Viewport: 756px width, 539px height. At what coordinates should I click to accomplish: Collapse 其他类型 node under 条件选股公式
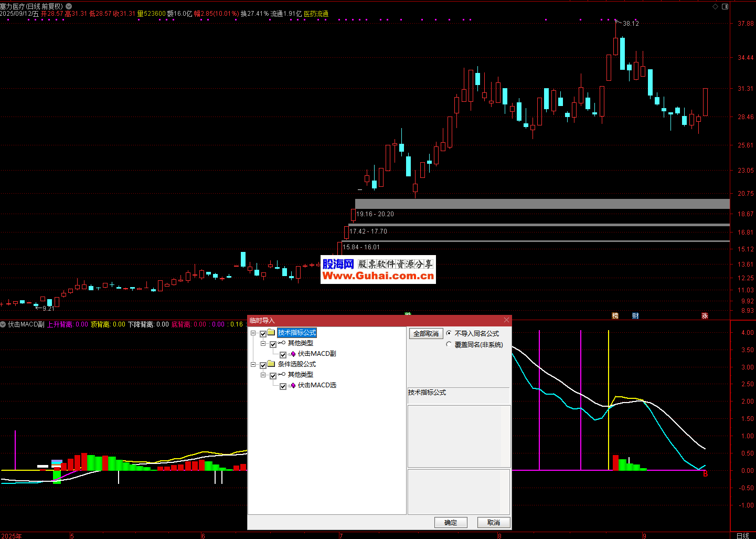coord(263,375)
